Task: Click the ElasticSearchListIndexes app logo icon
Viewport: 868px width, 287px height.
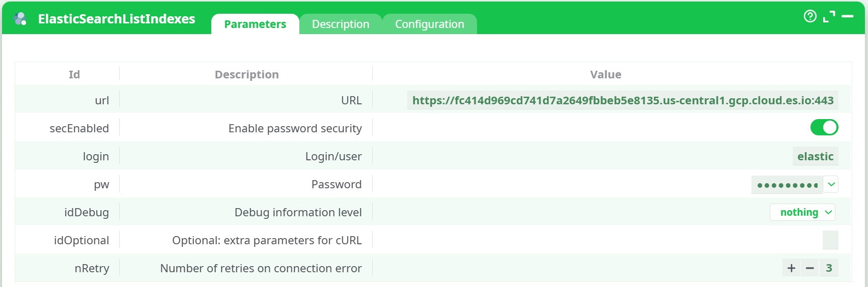Action: coord(20,19)
